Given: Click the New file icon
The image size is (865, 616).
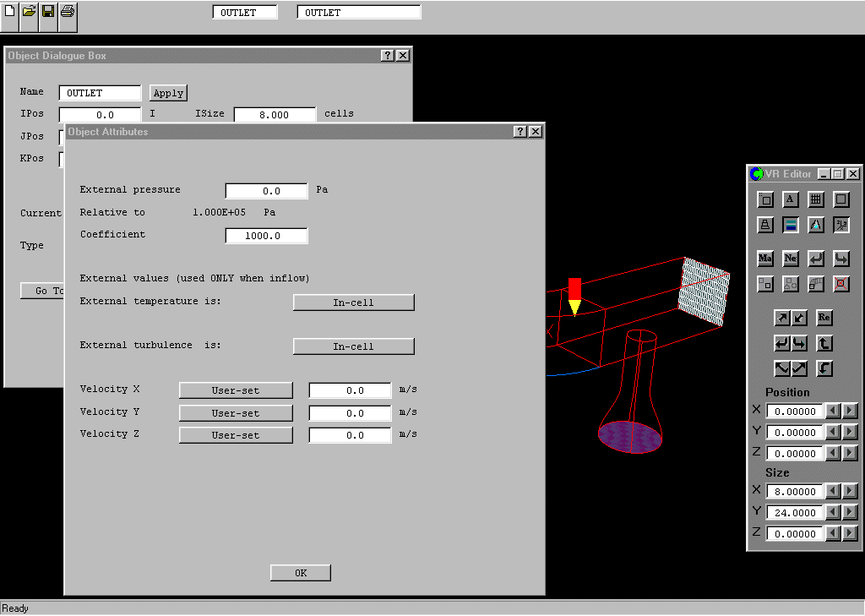Looking at the screenshot, I should (9, 12).
